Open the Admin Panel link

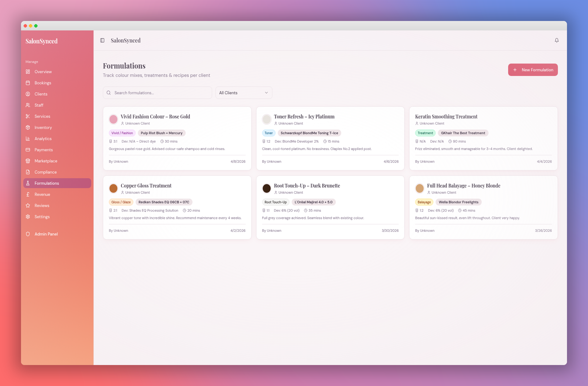pyautogui.click(x=57, y=234)
